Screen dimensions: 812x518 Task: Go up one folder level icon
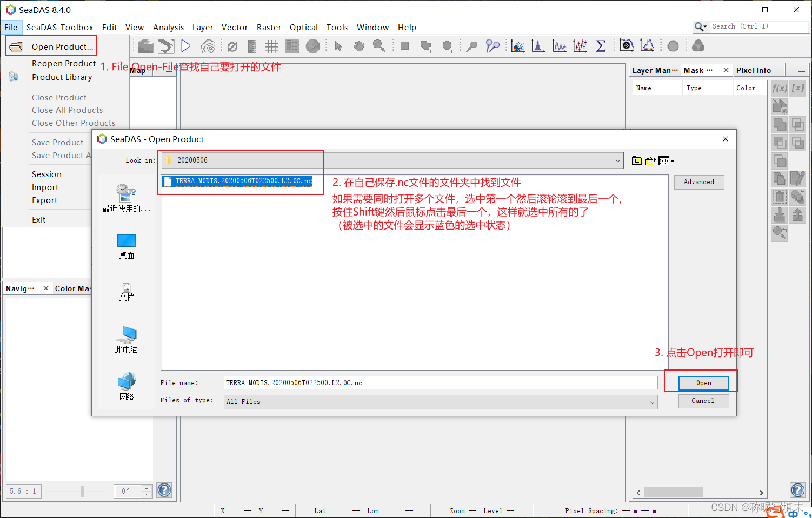click(637, 160)
